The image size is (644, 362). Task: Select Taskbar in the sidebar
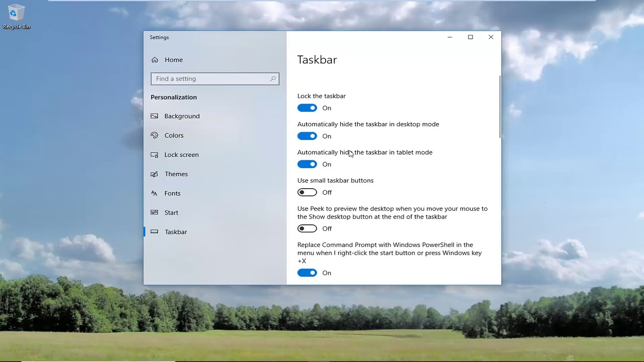215,232
